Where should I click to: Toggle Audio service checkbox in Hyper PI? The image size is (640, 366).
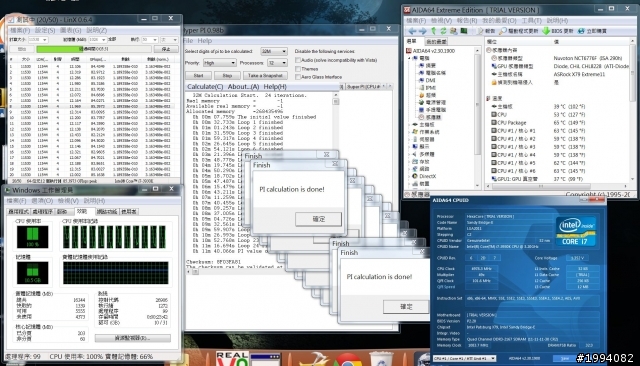click(298, 60)
